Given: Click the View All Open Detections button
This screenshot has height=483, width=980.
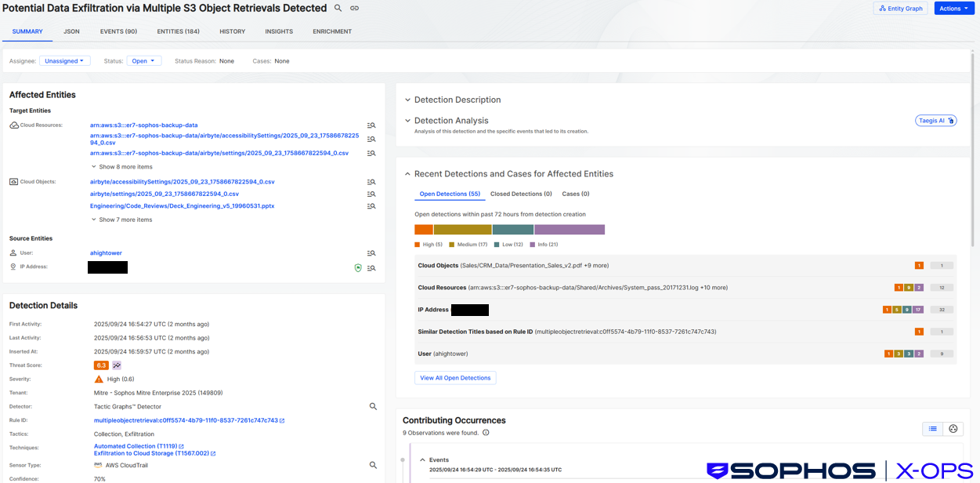Looking at the screenshot, I should point(455,377).
